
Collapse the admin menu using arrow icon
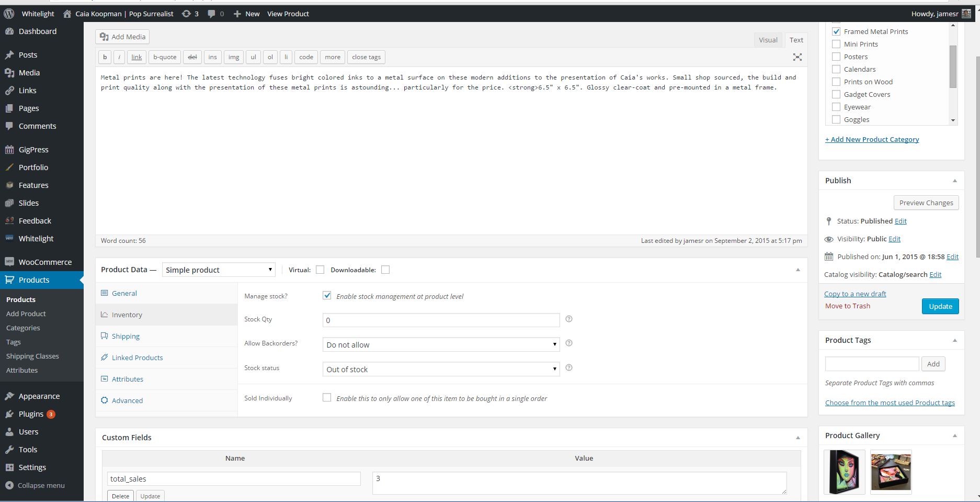(9, 485)
